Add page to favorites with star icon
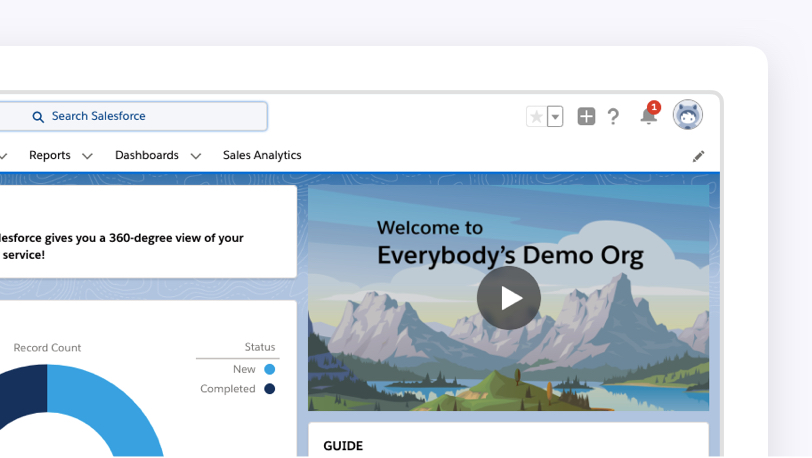Viewport: 812px width, 458px height. coord(536,117)
